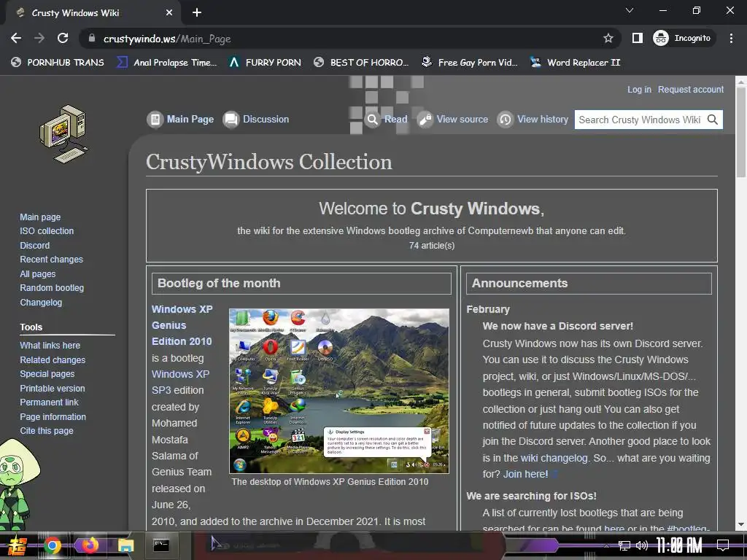
Task: Open the notification center icon
Action: [723, 545]
